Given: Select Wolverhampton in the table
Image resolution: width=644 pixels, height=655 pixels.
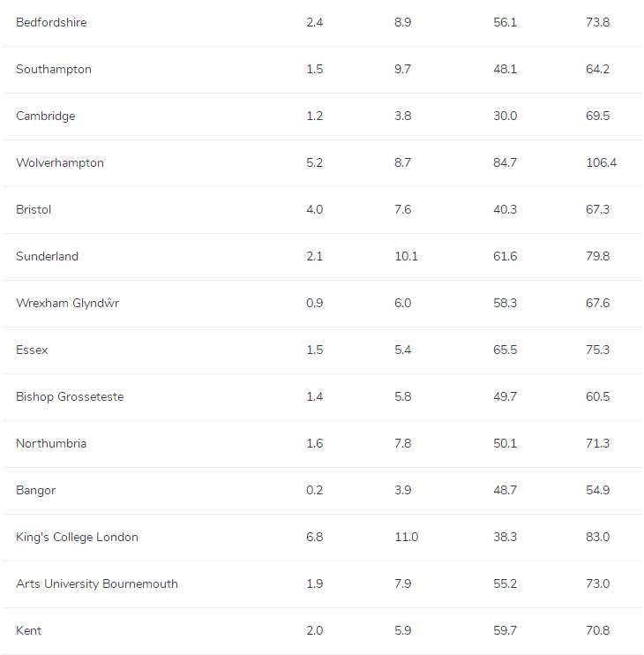Looking at the screenshot, I should pos(60,162).
